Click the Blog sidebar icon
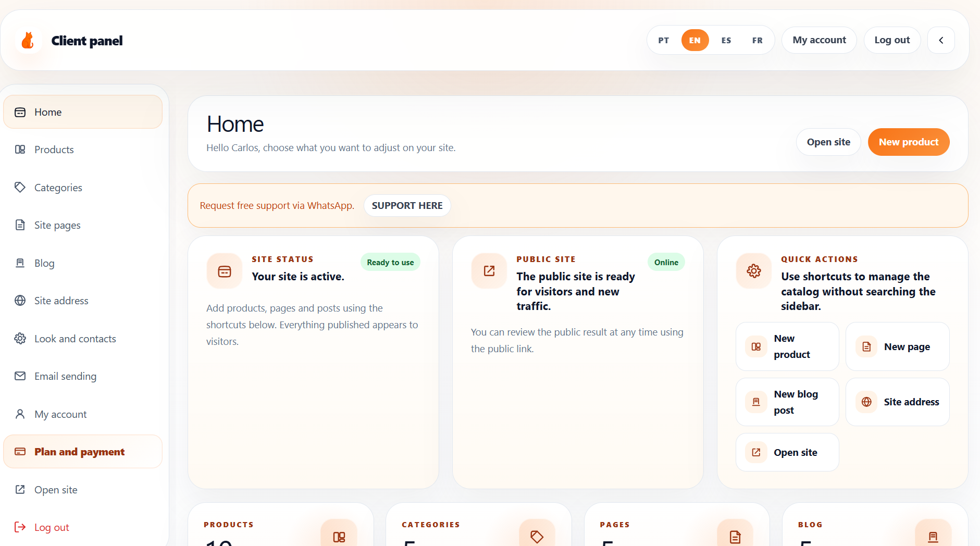This screenshot has width=980, height=546. pos(20,263)
